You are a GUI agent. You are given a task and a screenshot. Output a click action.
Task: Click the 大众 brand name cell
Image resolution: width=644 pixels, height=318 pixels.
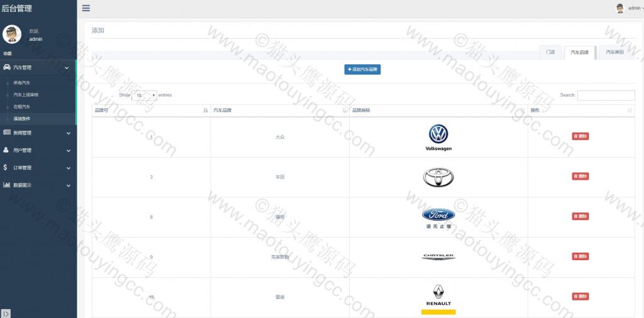[x=280, y=136]
